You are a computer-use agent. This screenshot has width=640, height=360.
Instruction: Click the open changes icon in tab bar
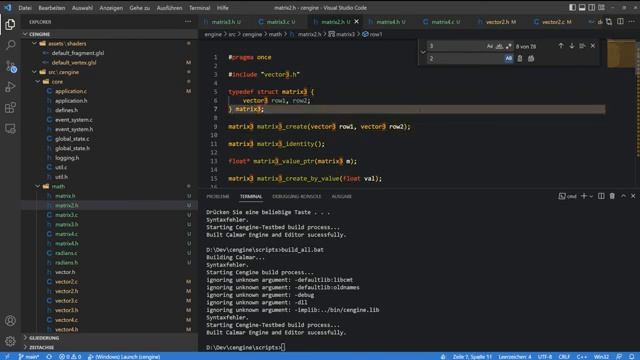click(x=609, y=22)
